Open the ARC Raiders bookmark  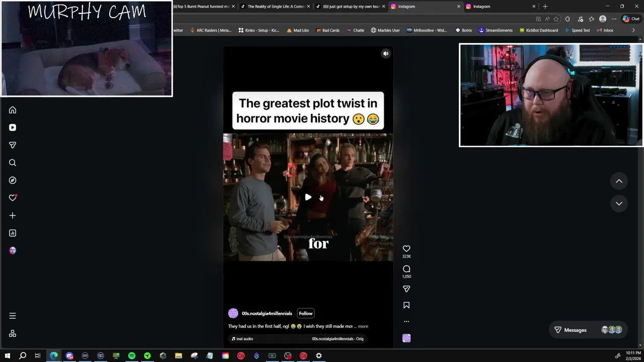coord(210,30)
